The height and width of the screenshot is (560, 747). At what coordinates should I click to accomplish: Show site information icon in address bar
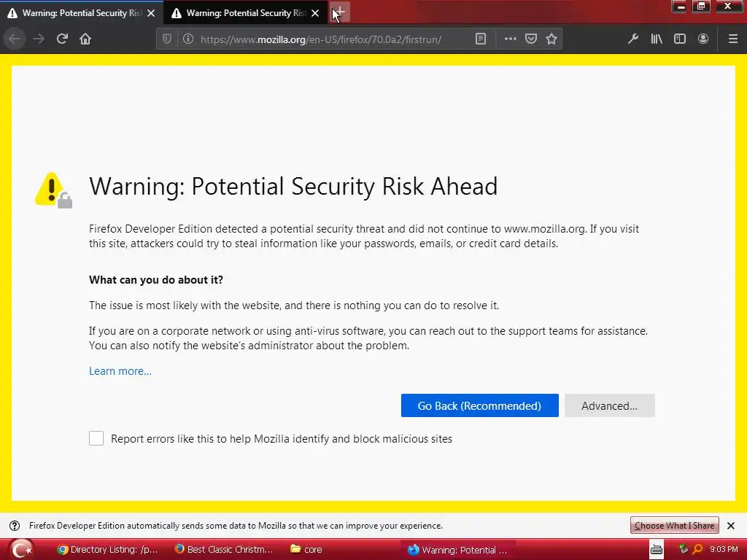click(x=188, y=39)
